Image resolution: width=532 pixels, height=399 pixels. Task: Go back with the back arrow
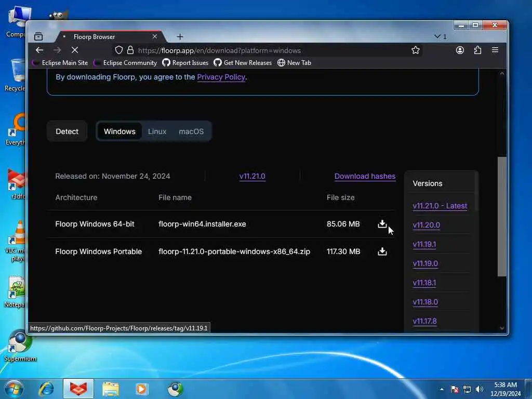[39, 50]
